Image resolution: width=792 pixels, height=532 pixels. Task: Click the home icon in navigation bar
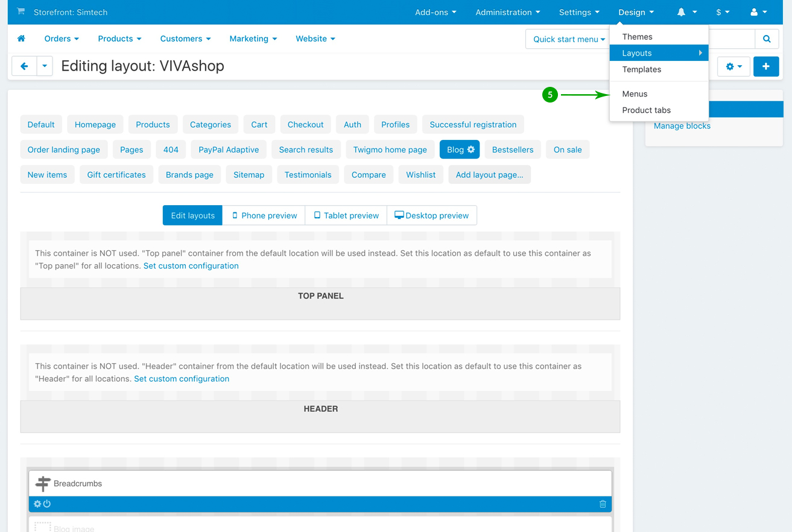click(21, 39)
